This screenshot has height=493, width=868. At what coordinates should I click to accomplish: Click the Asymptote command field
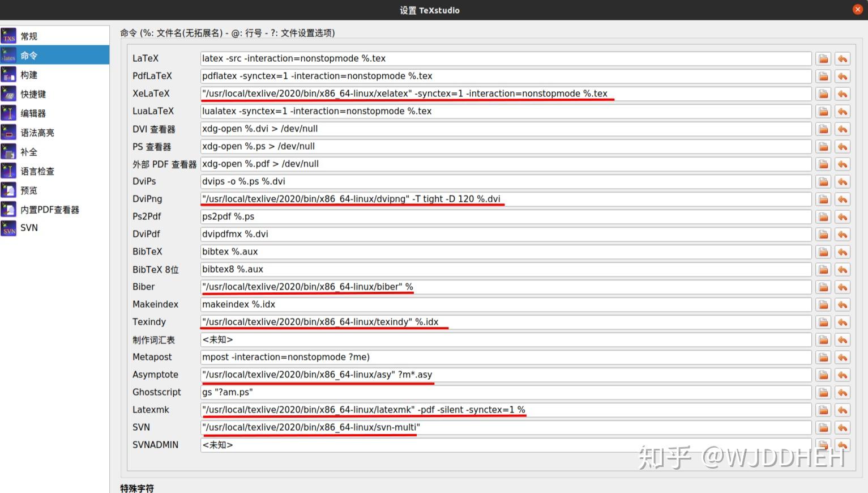coord(506,375)
